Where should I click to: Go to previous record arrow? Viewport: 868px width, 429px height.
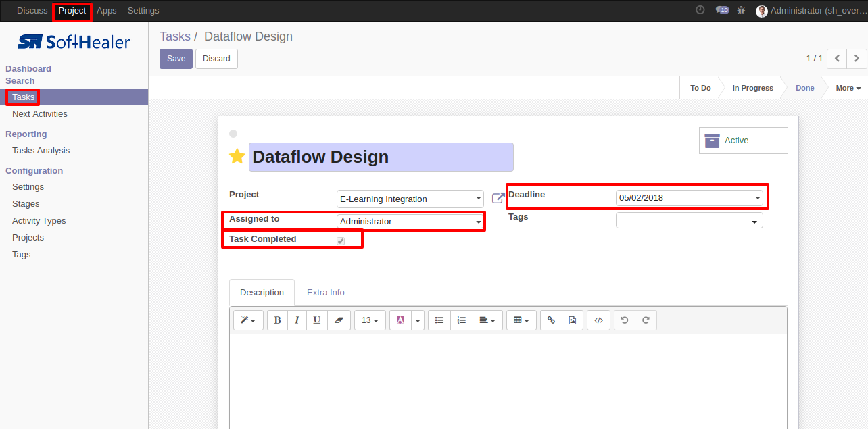[x=837, y=59]
